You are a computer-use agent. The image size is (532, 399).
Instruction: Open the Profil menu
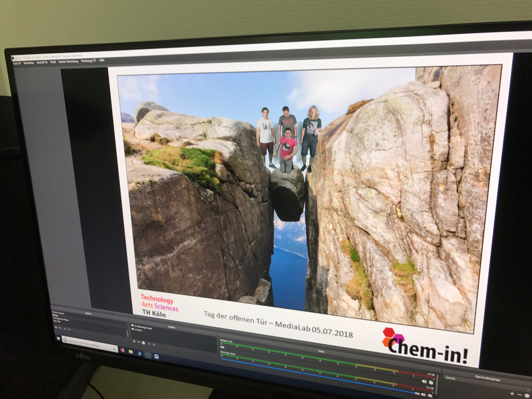point(53,62)
